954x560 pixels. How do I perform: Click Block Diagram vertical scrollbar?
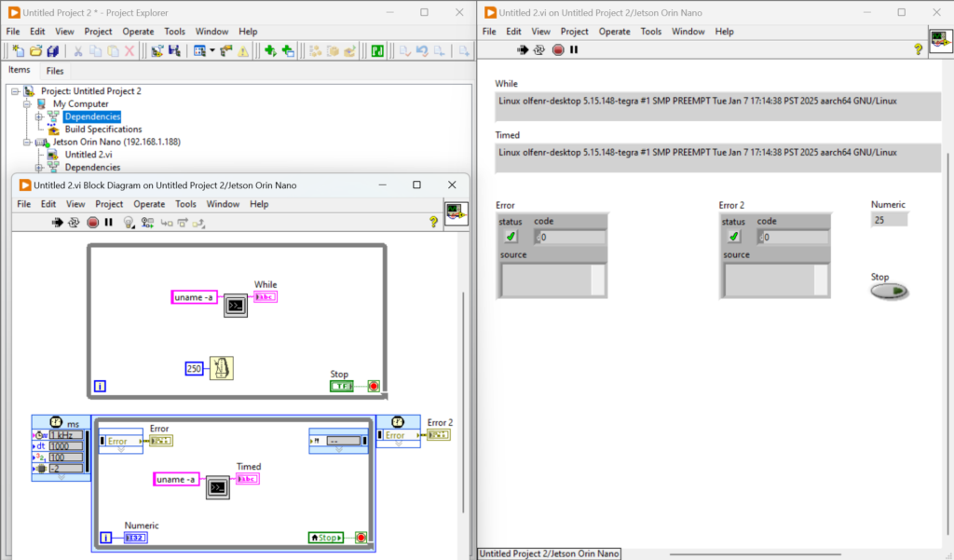pos(463,402)
